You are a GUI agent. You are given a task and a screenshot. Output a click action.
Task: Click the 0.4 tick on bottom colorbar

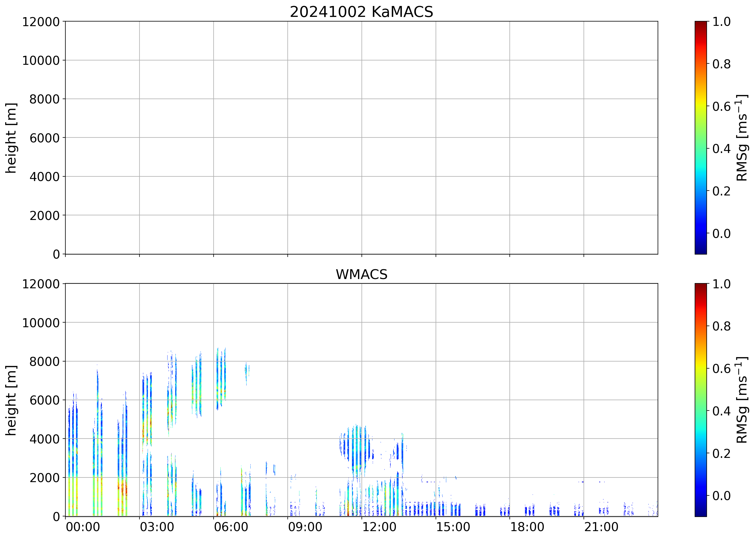(x=721, y=411)
